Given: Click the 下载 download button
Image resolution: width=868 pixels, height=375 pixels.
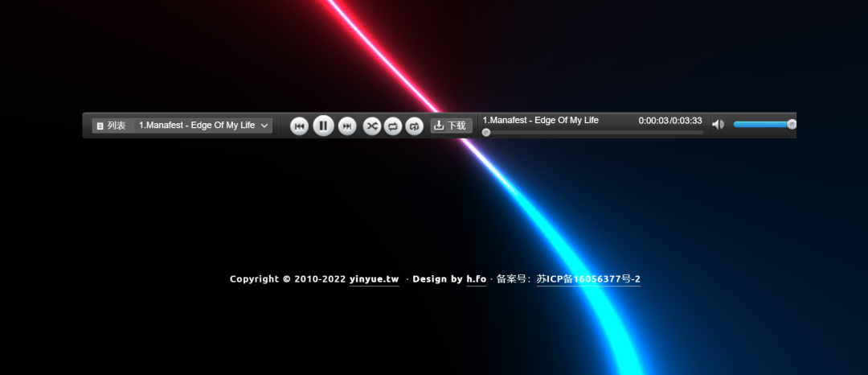Looking at the screenshot, I should (x=450, y=126).
